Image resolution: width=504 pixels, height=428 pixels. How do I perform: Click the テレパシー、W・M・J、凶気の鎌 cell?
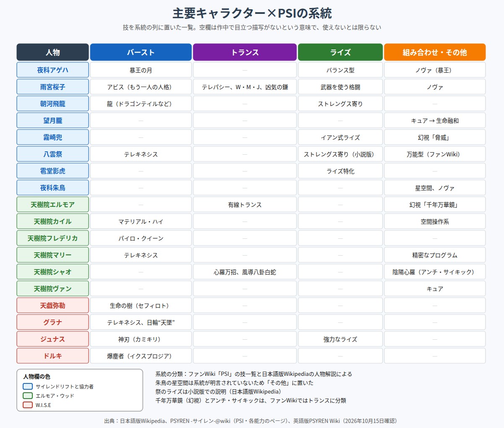coord(245,87)
